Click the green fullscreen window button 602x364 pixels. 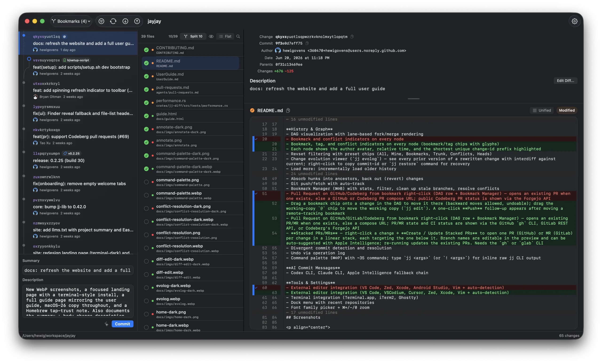[x=42, y=21]
